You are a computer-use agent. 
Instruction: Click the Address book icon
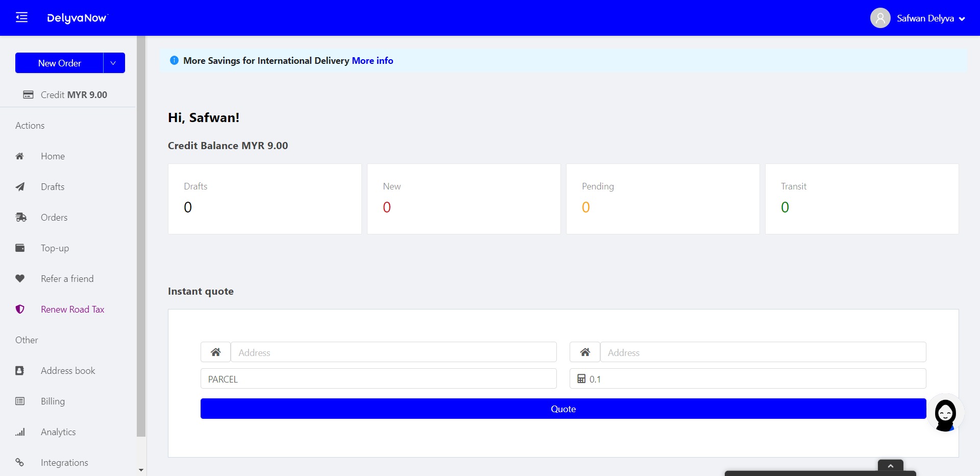pyautogui.click(x=19, y=370)
